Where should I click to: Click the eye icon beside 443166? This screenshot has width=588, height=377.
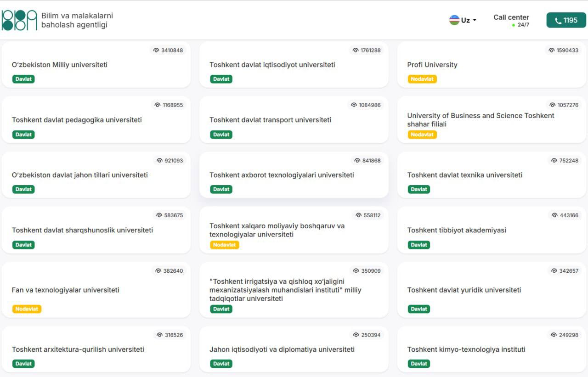tap(554, 215)
